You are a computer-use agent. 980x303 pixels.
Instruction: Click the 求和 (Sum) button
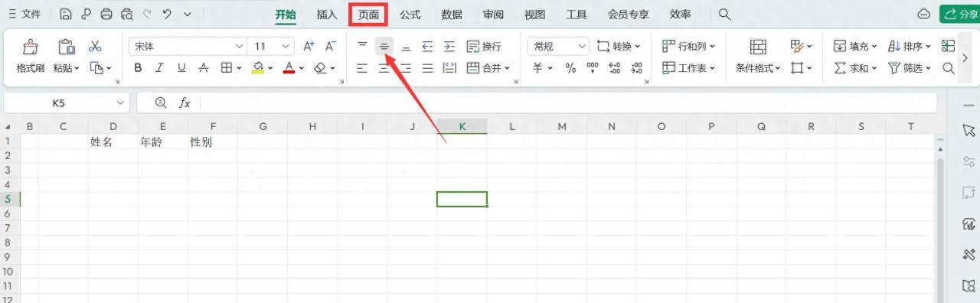tap(855, 68)
